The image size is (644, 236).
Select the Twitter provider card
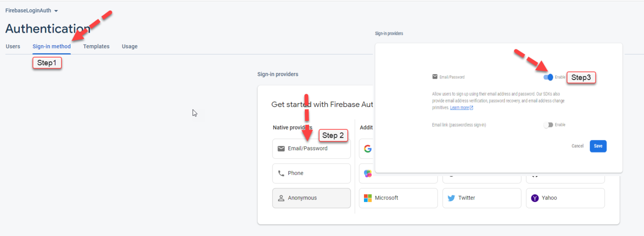point(481,198)
